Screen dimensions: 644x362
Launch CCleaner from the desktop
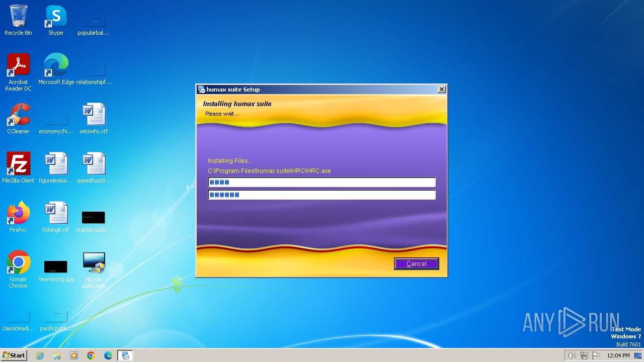[x=18, y=119]
